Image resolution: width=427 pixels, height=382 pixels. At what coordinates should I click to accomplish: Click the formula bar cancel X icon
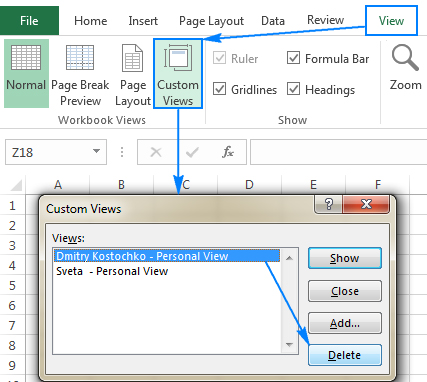click(156, 152)
